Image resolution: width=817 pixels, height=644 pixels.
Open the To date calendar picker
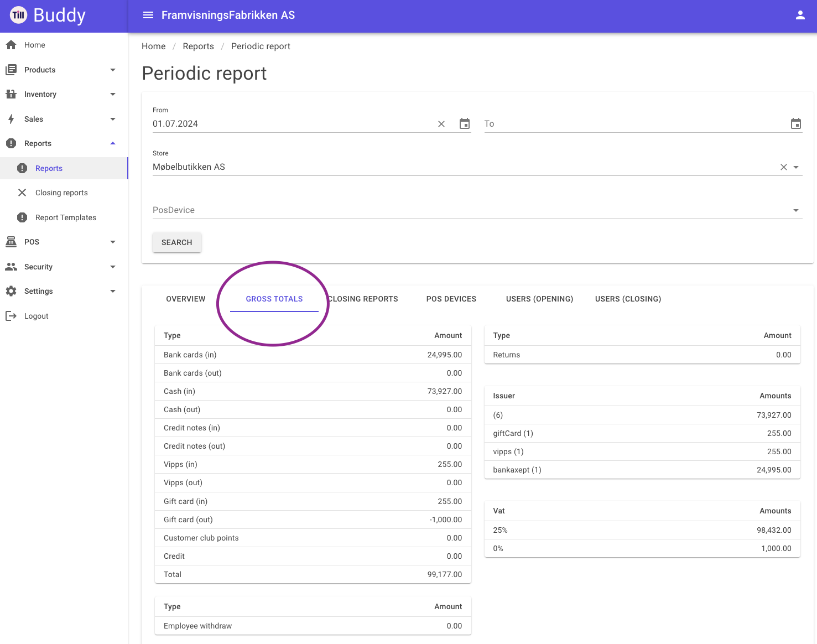[x=796, y=123]
